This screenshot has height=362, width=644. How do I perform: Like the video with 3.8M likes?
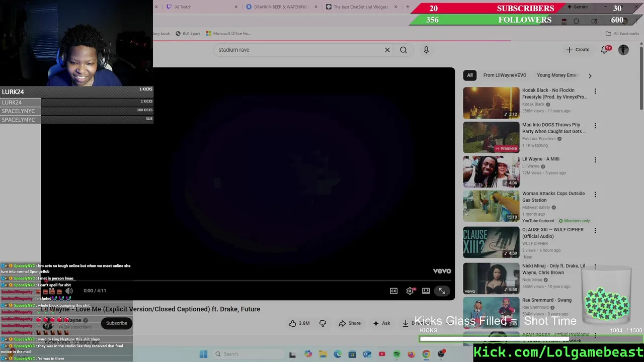point(299,323)
